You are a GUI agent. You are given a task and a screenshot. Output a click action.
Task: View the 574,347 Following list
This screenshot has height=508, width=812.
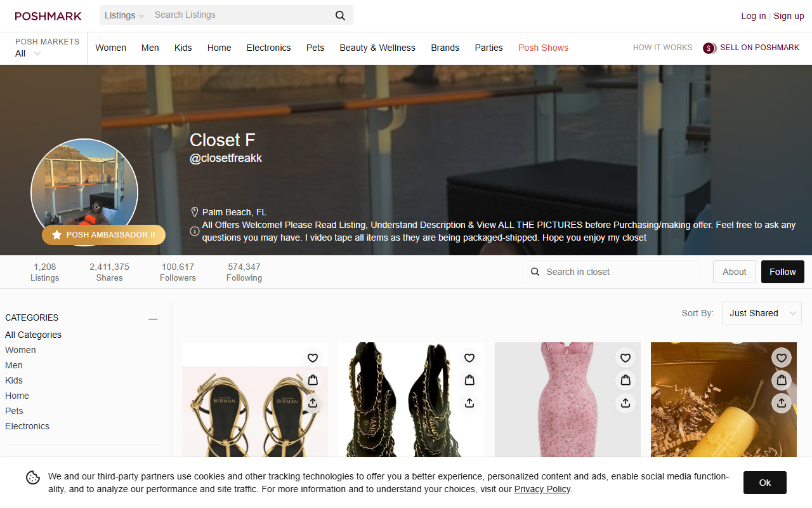[x=244, y=272]
